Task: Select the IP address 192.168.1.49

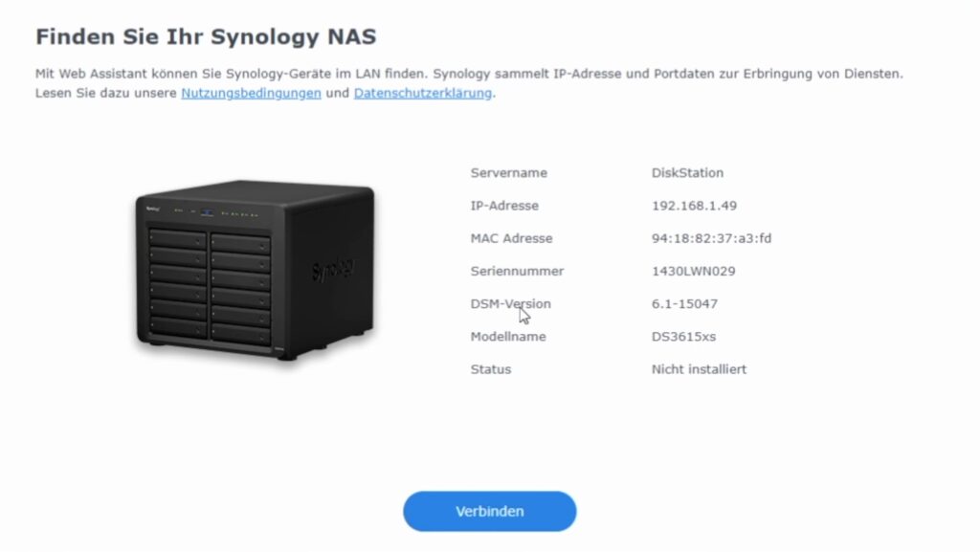Action: click(x=694, y=206)
